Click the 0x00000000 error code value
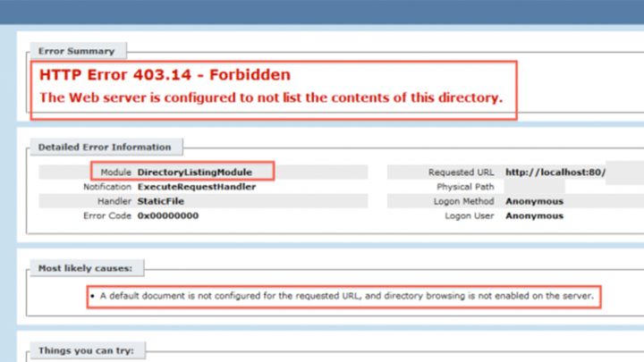The height and width of the screenshot is (362, 644). coord(168,216)
